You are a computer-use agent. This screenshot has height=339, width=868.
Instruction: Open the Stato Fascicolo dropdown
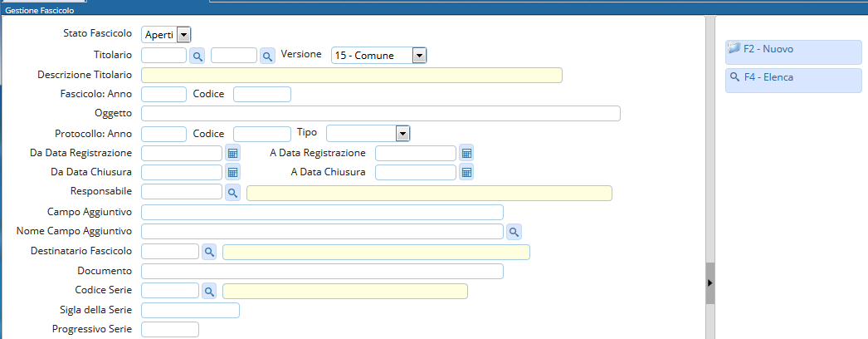click(x=183, y=34)
